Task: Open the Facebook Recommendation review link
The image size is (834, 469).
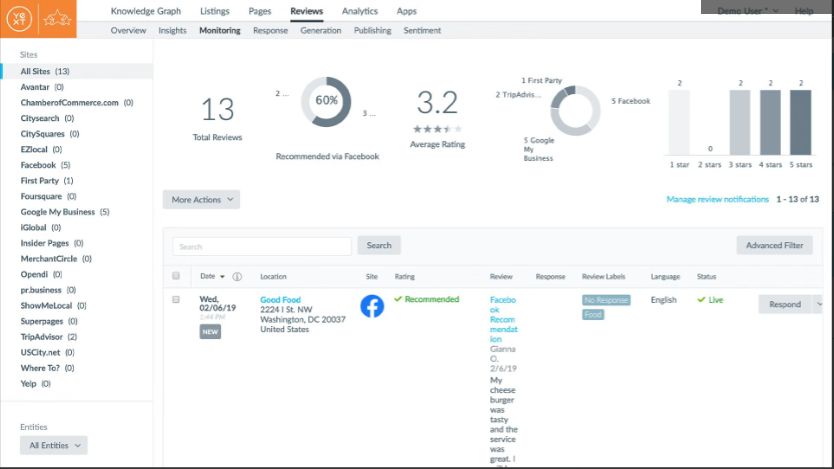Action: pyautogui.click(x=503, y=319)
